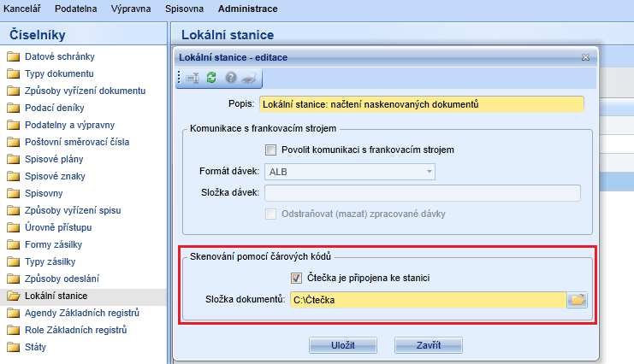Select Typy zásilky item

point(50,261)
